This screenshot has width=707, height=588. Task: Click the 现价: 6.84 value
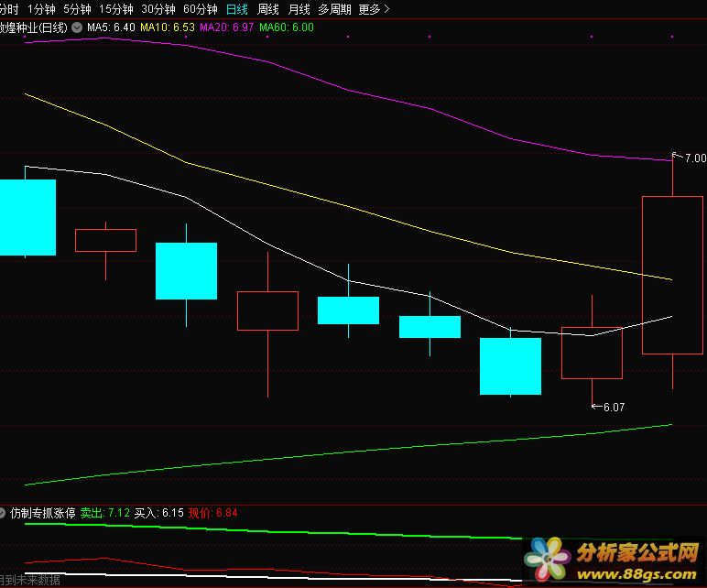pos(212,513)
